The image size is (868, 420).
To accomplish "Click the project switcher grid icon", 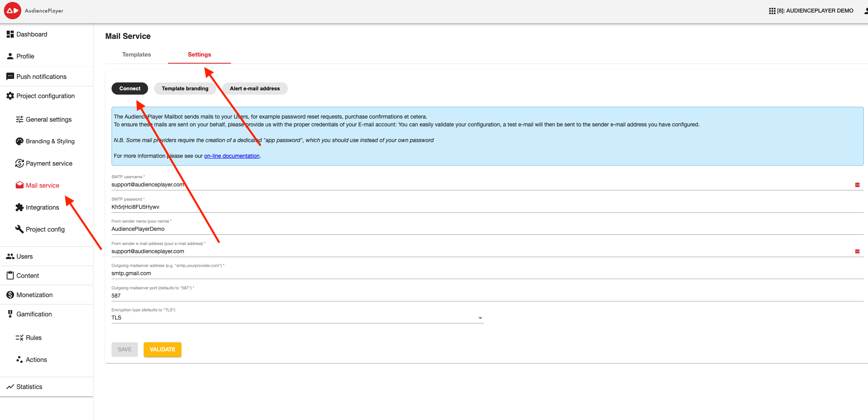I will point(772,11).
